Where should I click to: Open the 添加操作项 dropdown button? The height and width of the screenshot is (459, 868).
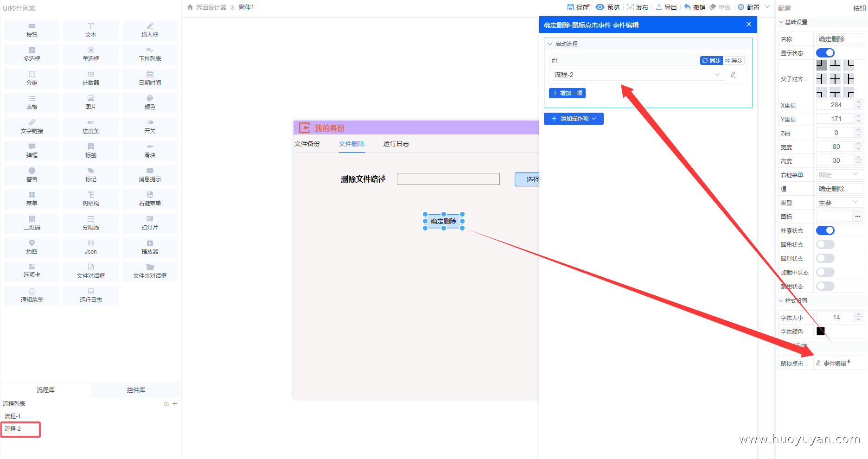[x=574, y=119]
